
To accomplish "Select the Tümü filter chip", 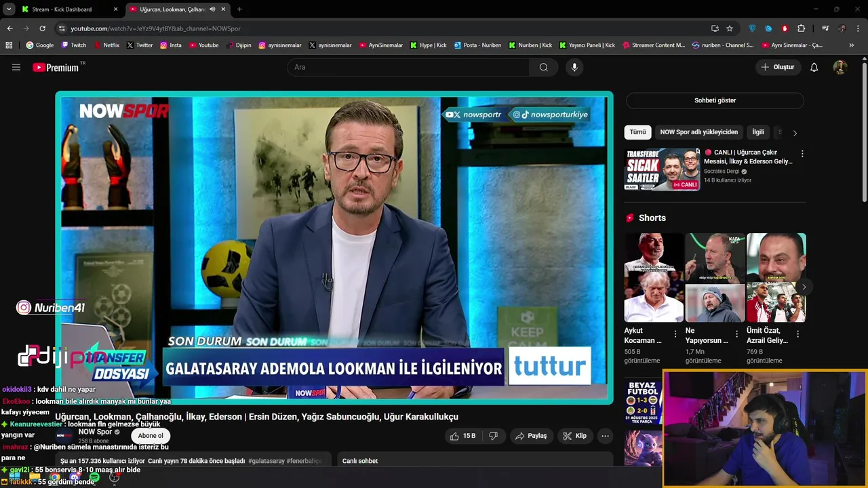I will [637, 132].
